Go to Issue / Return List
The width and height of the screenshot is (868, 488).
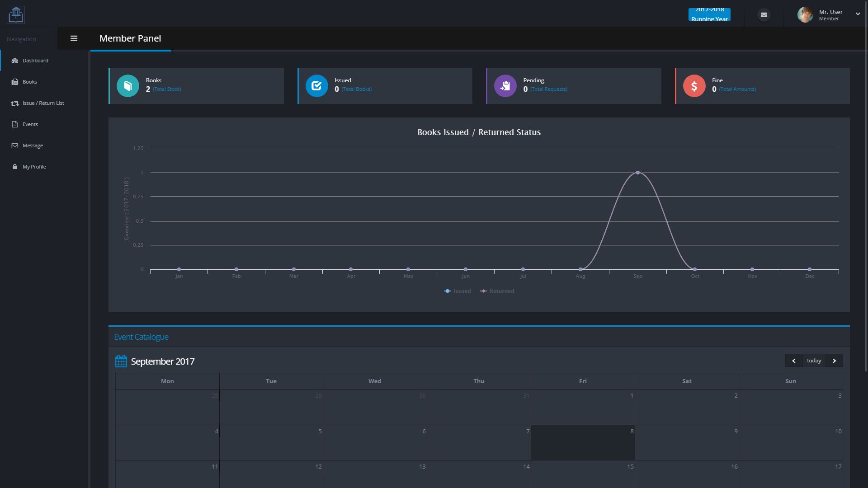43,103
